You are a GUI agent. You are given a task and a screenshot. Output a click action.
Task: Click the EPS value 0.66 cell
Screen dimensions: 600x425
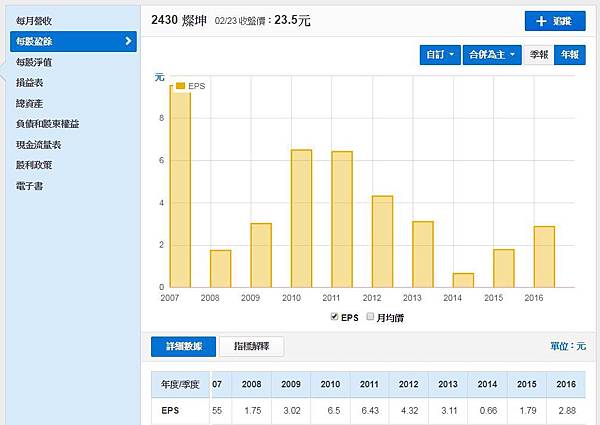(x=488, y=410)
